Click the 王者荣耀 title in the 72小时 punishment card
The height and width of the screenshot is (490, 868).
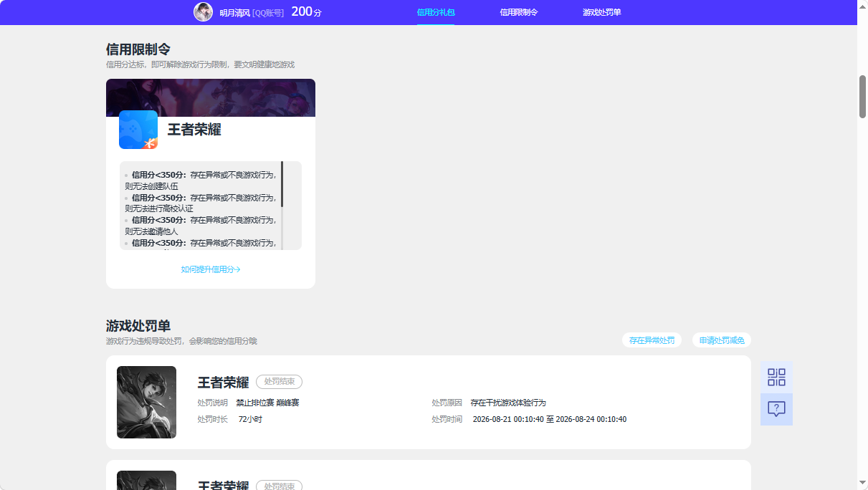coord(223,383)
